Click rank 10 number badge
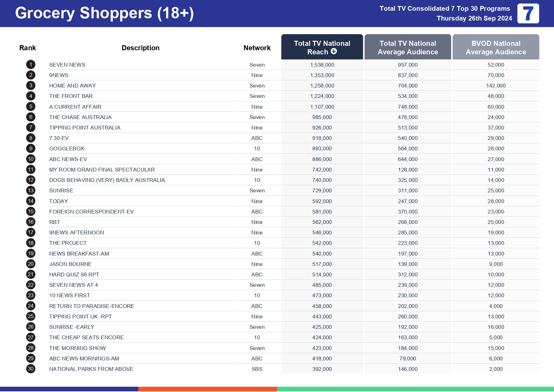The image size is (554, 392). point(31,159)
